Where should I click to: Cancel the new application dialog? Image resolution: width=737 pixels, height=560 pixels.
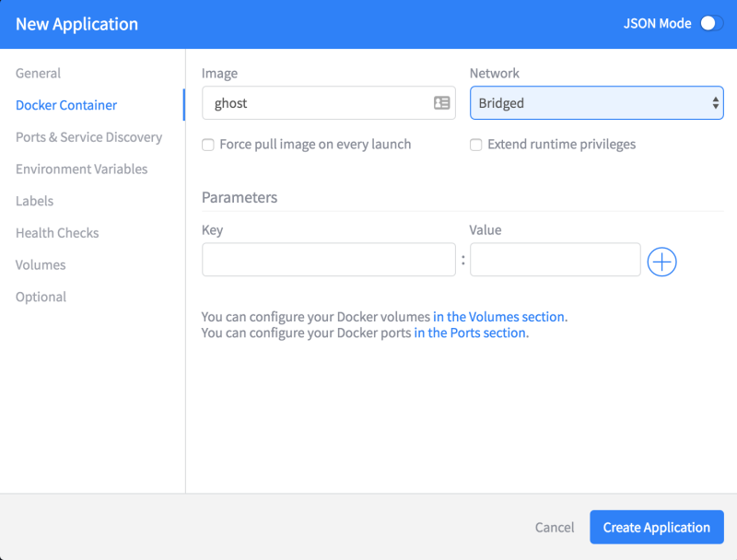pos(555,528)
